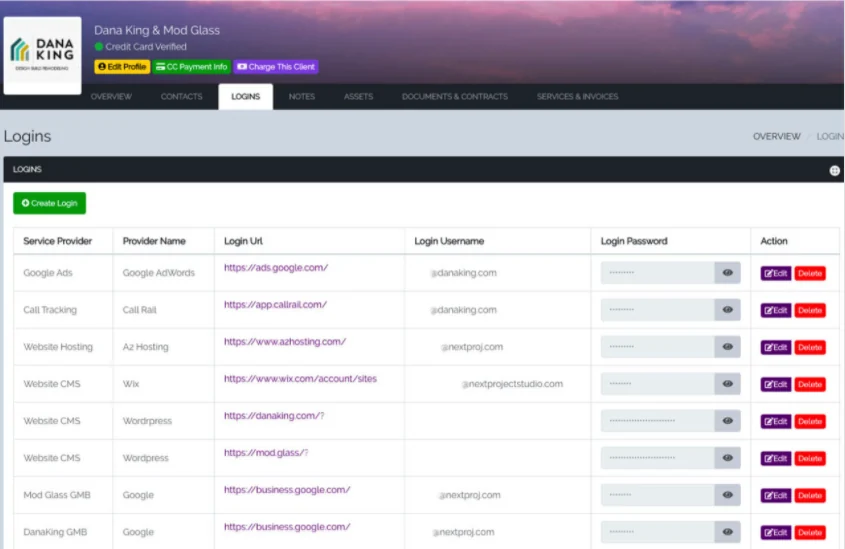The image size is (845, 549).
Task: Reveal the Call Tracking password with eye icon
Action: tap(728, 310)
